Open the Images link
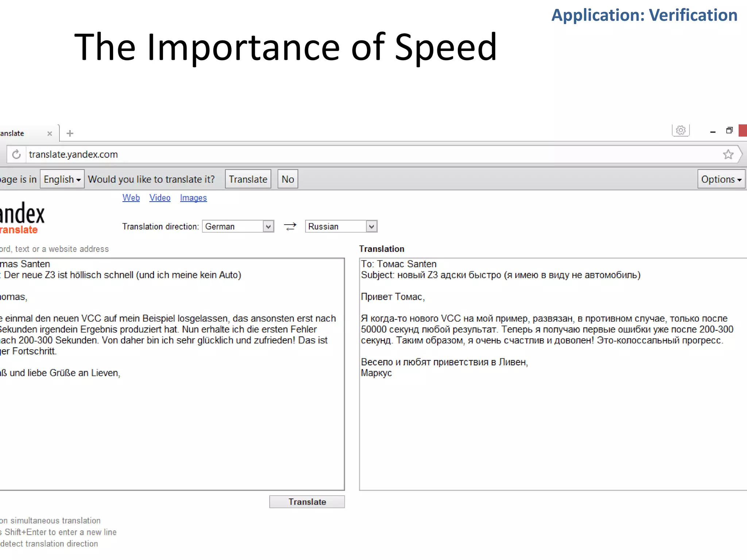Screen dimensions: 747x560 pyautogui.click(x=193, y=198)
